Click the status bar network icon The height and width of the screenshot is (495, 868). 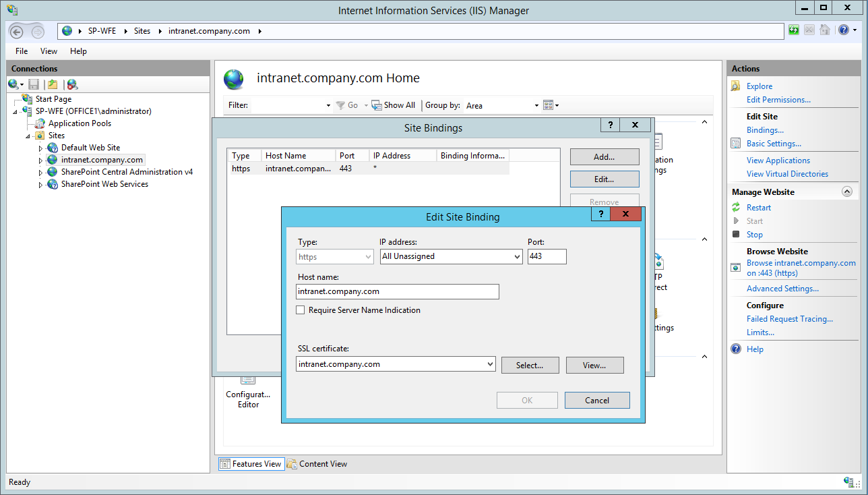tap(849, 482)
